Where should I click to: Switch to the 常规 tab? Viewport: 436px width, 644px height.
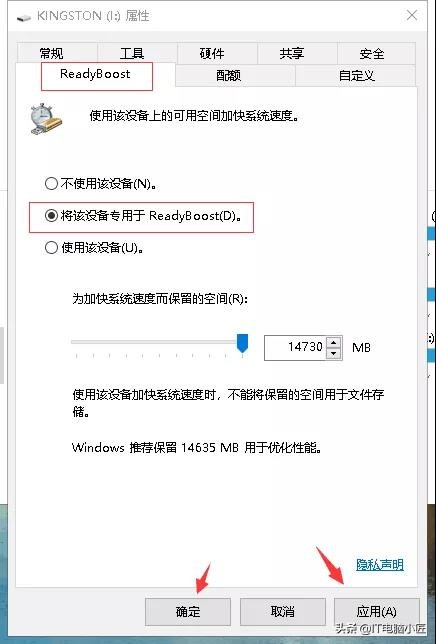[52, 53]
